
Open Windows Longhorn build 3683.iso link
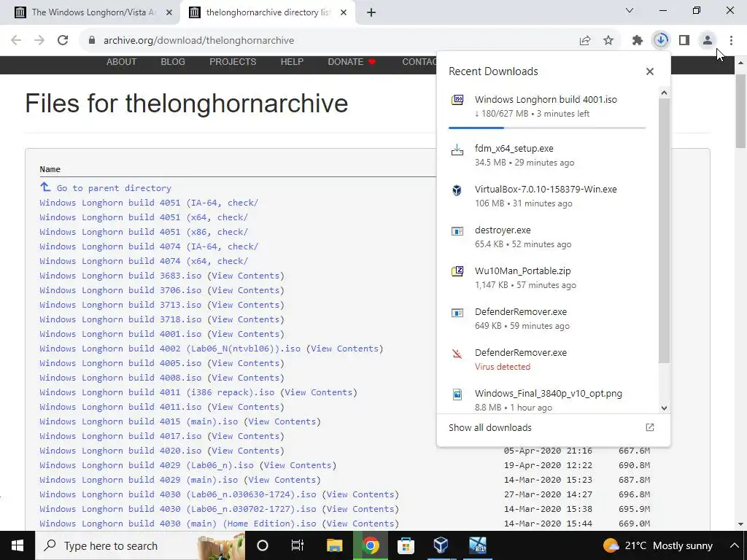120,276
